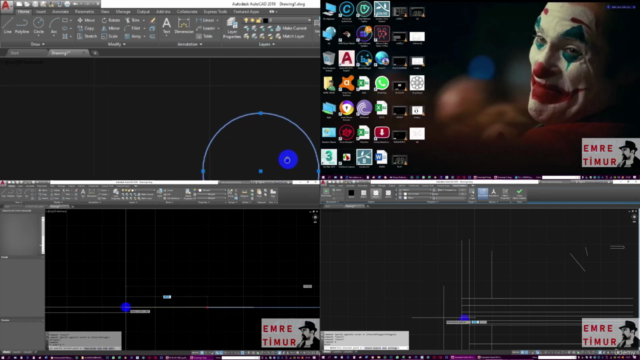Switch to the Parametric ribbon tab

point(84,12)
